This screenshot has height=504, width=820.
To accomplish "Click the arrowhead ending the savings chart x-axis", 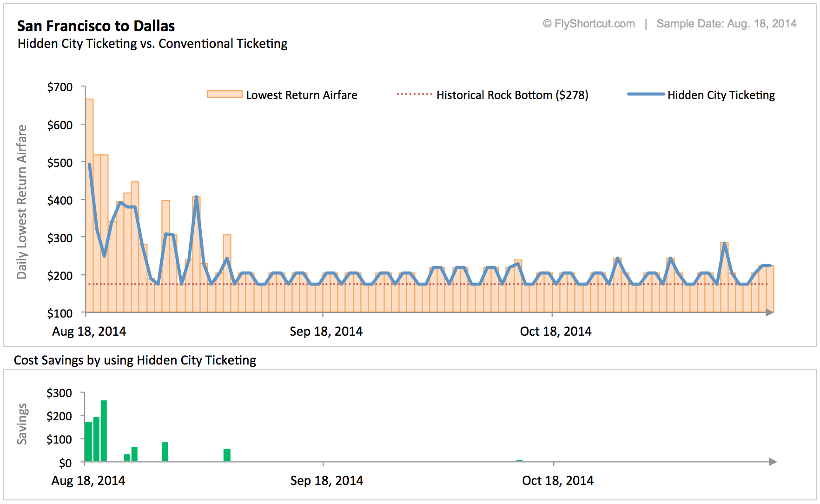I will pyautogui.click(x=773, y=462).
